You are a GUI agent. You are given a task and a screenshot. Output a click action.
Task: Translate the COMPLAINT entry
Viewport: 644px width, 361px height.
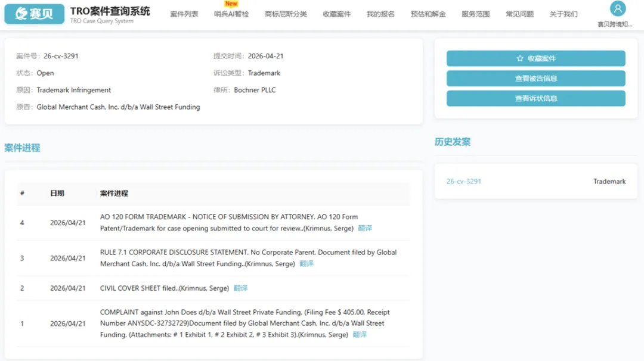[x=360, y=334]
